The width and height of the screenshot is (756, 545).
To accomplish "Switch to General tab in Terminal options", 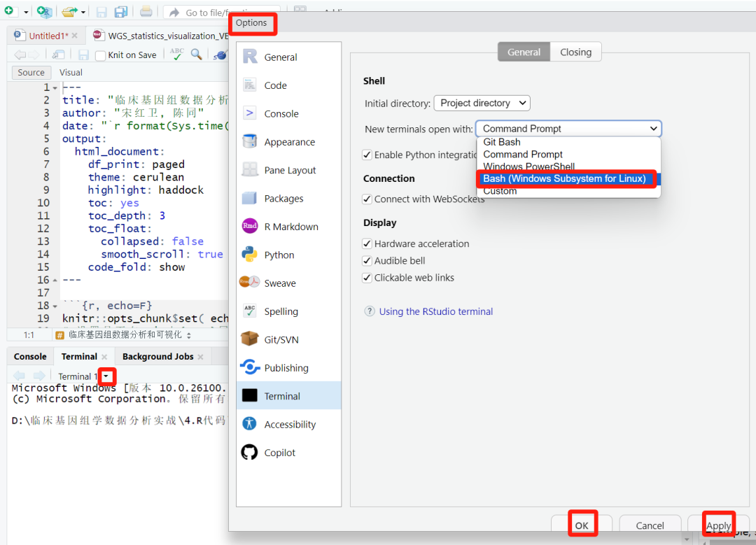I will point(524,52).
